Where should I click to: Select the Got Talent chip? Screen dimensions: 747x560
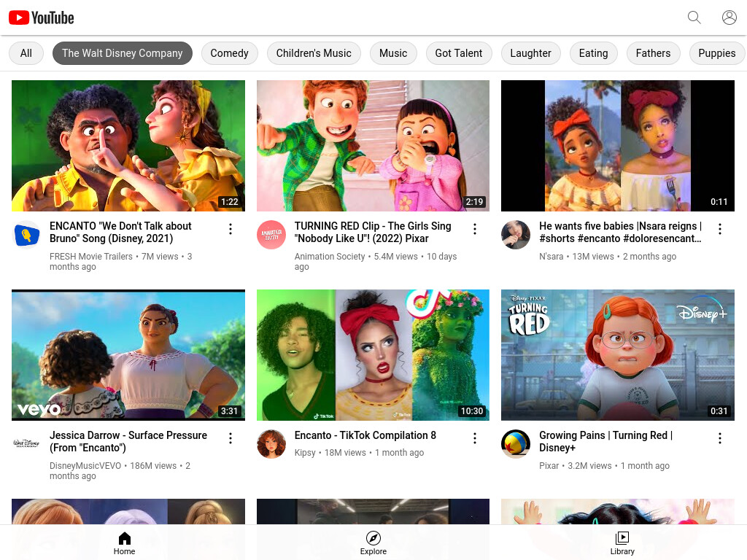tap(458, 53)
